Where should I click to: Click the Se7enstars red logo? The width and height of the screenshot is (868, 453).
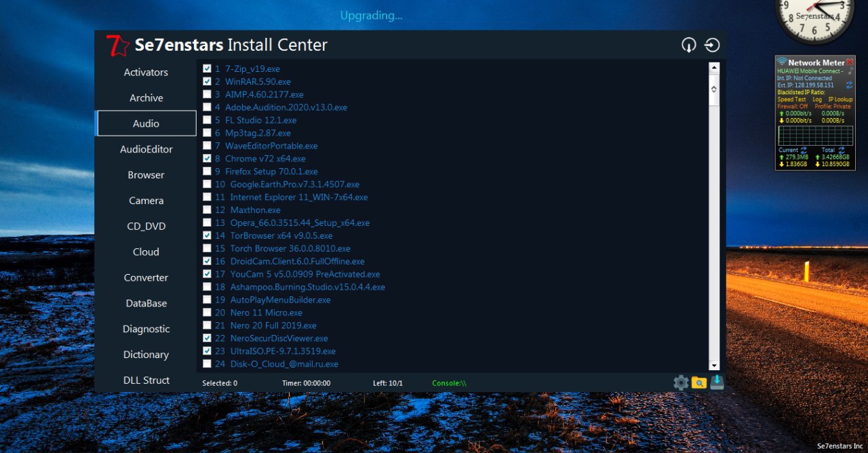tap(118, 45)
